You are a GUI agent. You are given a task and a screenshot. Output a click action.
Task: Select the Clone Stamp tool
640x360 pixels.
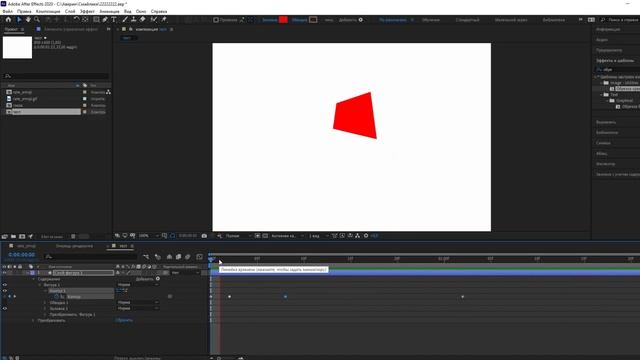pos(133,20)
